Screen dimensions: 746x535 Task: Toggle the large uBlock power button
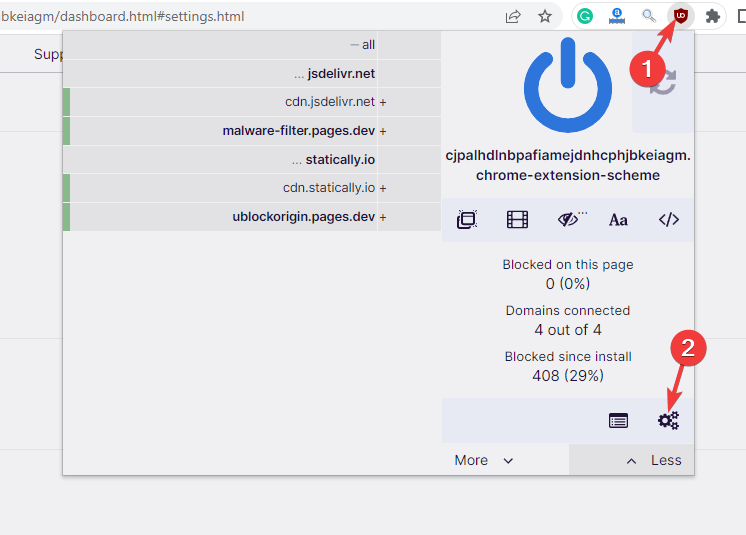(x=568, y=85)
